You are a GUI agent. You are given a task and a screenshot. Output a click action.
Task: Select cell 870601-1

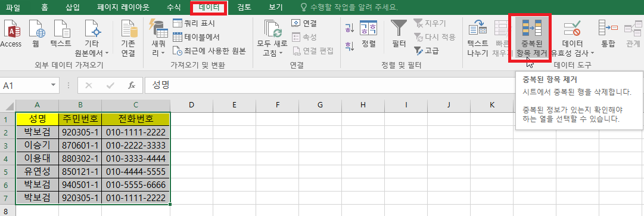tap(80, 145)
